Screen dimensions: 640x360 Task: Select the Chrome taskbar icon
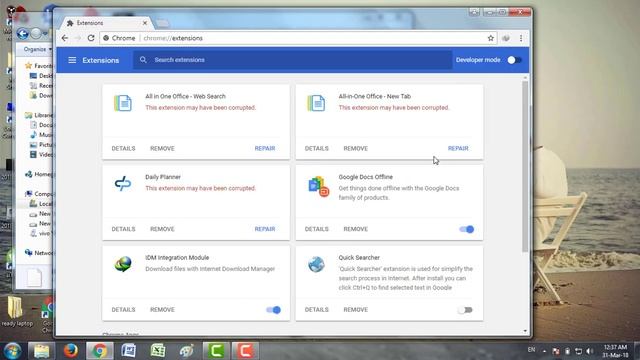click(100, 351)
